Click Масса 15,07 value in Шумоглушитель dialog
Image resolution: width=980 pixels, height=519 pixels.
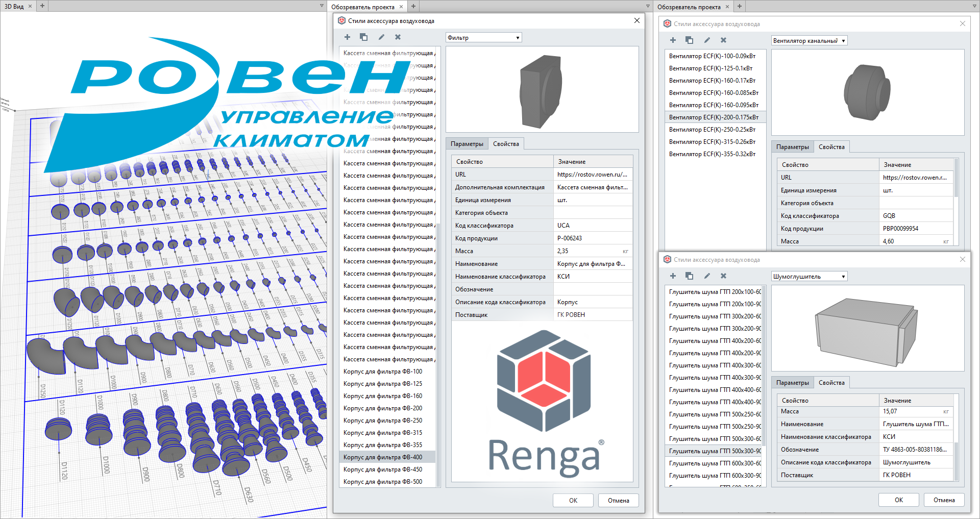tap(916, 411)
